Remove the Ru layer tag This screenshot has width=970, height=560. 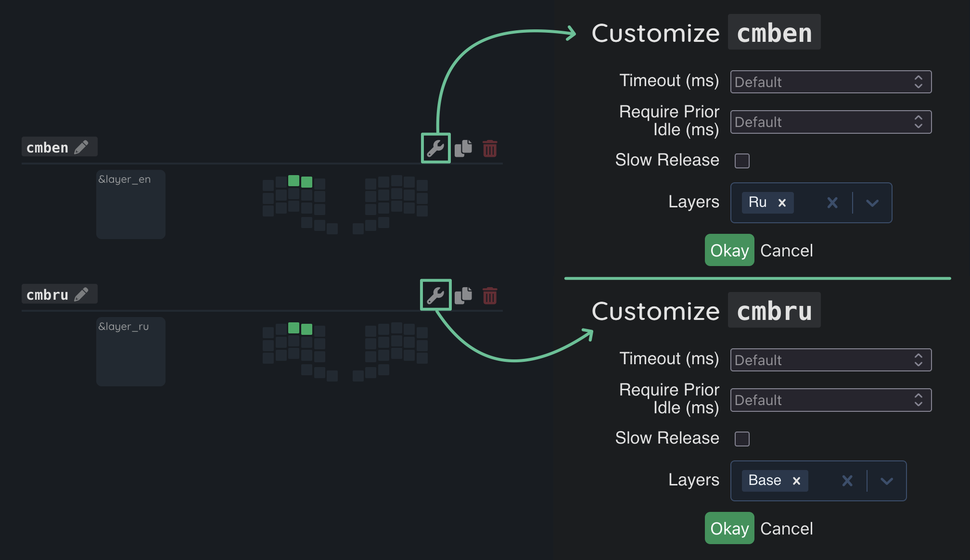pyautogui.click(x=782, y=203)
